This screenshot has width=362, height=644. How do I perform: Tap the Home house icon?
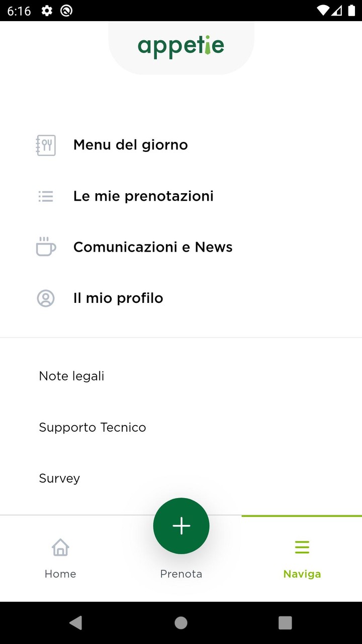[x=60, y=547]
